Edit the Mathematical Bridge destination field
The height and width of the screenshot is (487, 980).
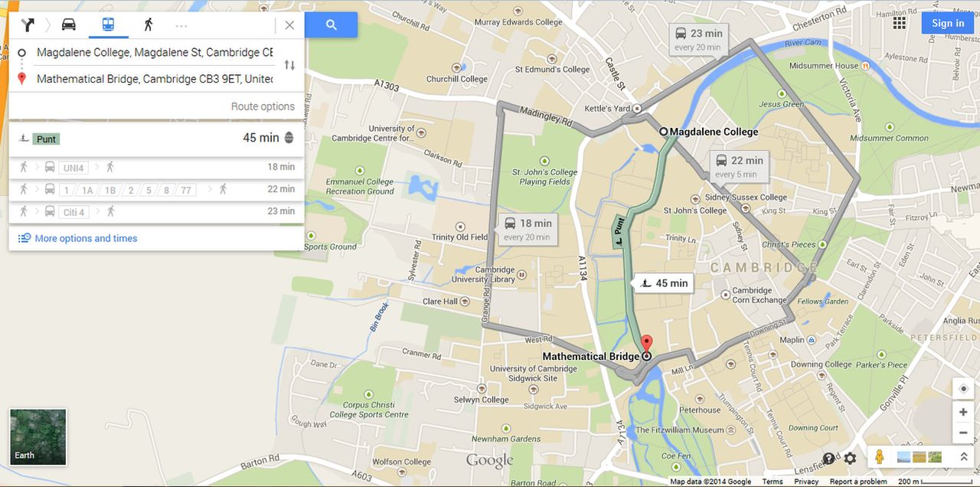tap(155, 79)
